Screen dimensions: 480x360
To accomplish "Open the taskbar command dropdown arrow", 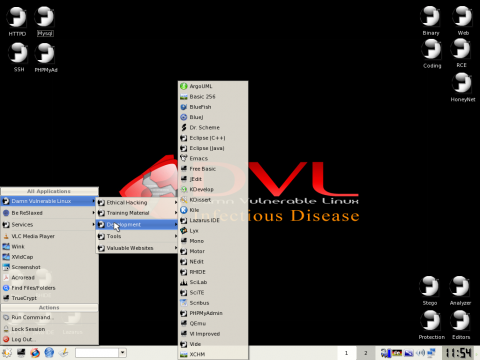I will [x=123, y=353].
